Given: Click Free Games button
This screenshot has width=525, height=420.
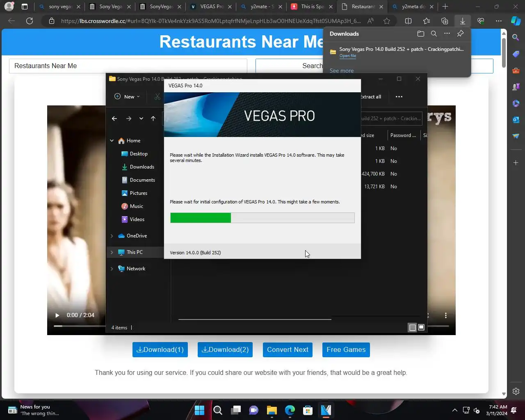Looking at the screenshot, I should (x=346, y=350).
